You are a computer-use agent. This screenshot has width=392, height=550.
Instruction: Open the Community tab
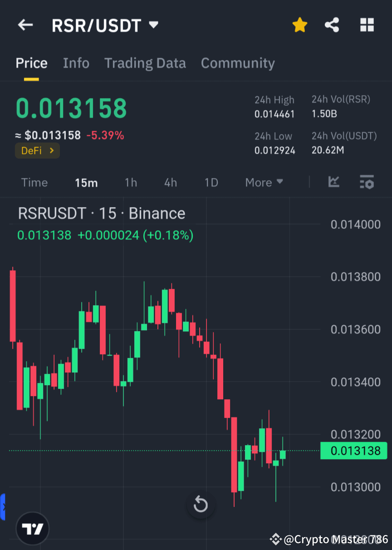coord(238,63)
